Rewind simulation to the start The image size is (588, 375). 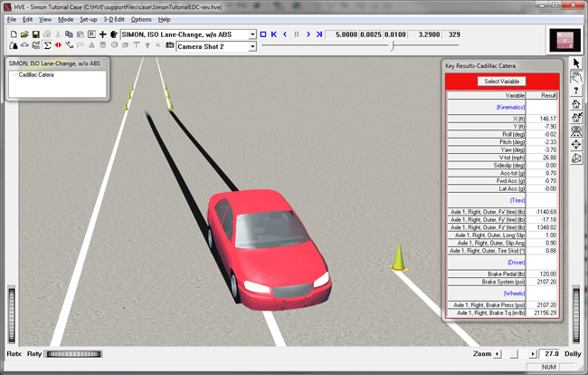coord(273,34)
